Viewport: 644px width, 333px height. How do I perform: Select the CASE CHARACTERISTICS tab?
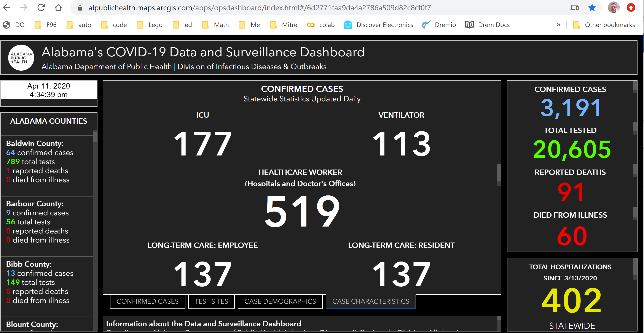point(371,301)
